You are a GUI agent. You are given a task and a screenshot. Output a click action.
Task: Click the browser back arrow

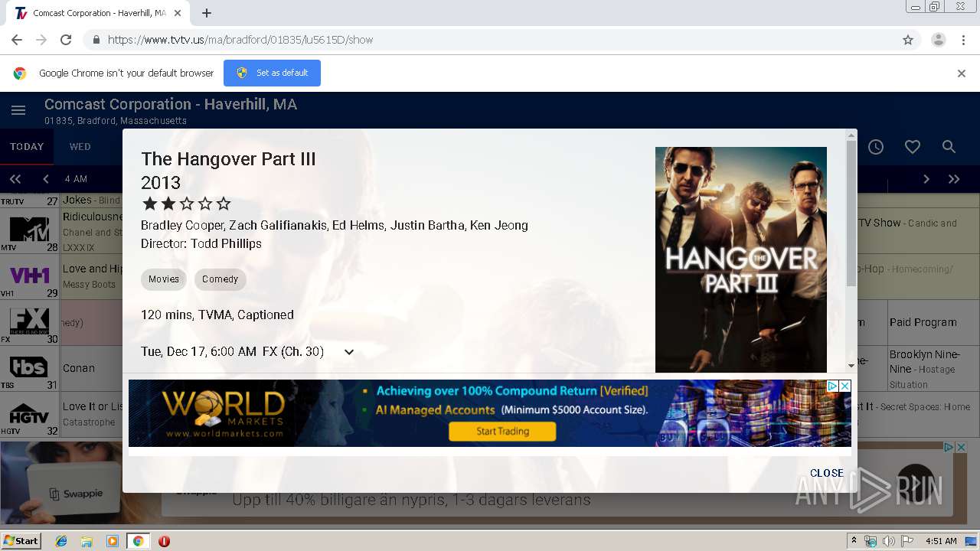[17, 40]
